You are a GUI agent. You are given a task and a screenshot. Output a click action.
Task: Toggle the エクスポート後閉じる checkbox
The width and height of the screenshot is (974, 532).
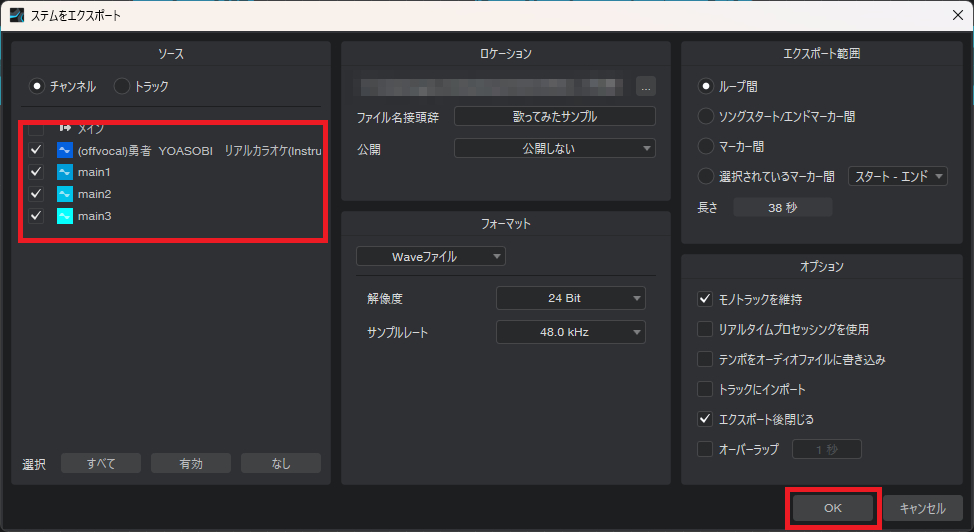coord(704,419)
